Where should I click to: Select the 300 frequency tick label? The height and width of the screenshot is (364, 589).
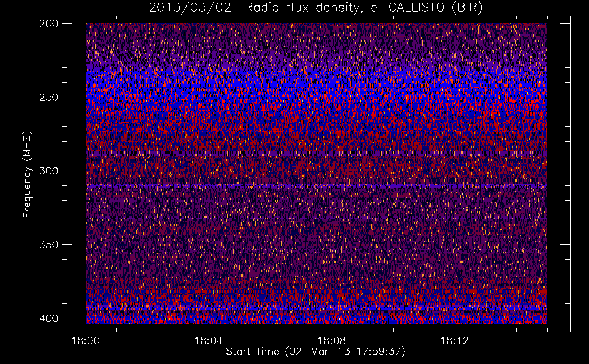coord(48,171)
